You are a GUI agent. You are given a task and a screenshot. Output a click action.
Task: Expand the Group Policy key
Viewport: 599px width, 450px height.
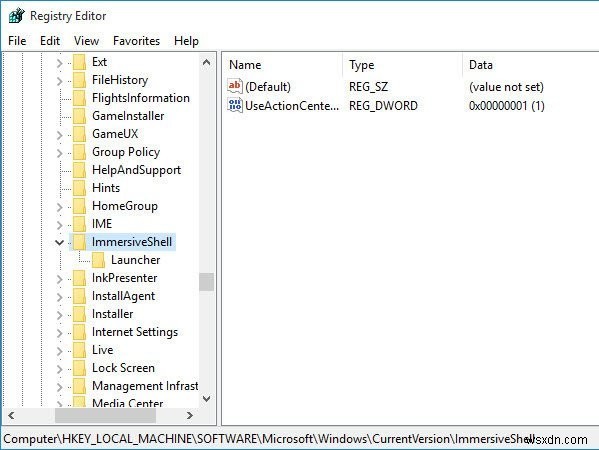(x=59, y=152)
